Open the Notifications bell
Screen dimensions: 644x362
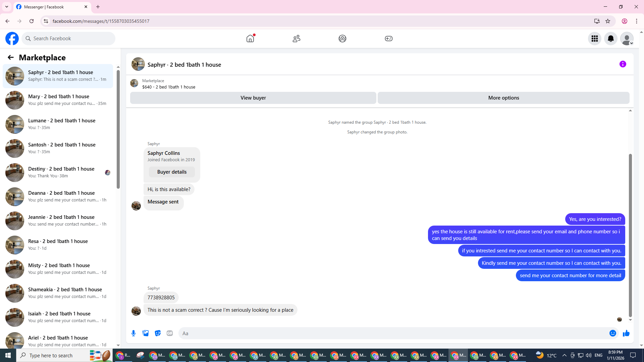[x=611, y=39]
